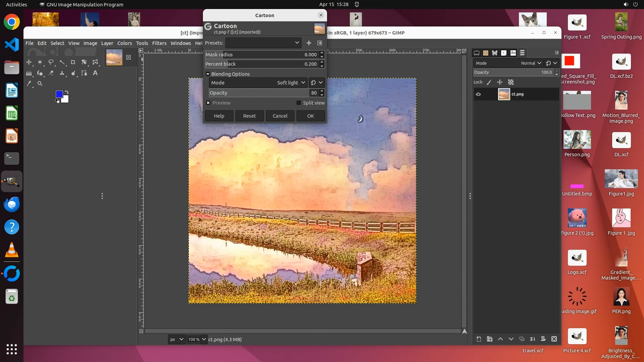
Task: Hide the ct.png layer with eye icon
Action: pyautogui.click(x=478, y=94)
